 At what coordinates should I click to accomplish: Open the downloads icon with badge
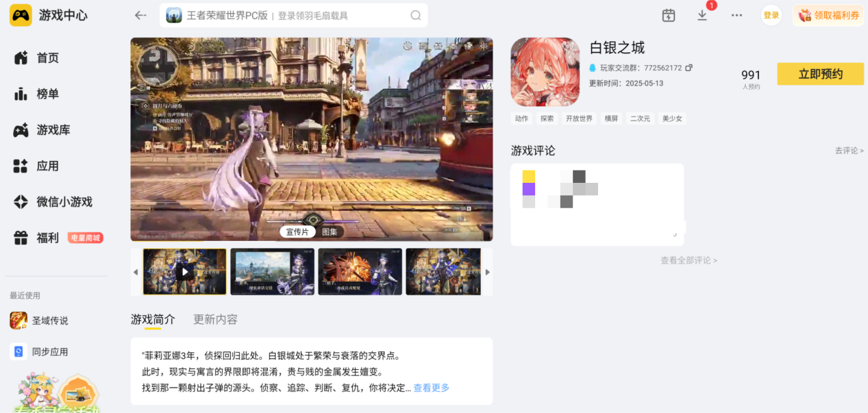click(x=702, y=15)
